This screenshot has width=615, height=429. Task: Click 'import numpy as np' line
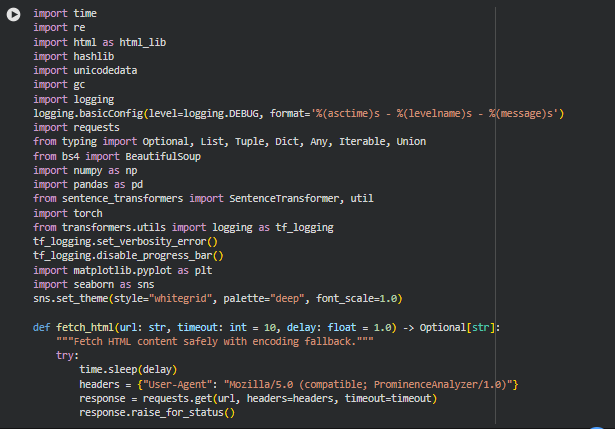click(85, 171)
